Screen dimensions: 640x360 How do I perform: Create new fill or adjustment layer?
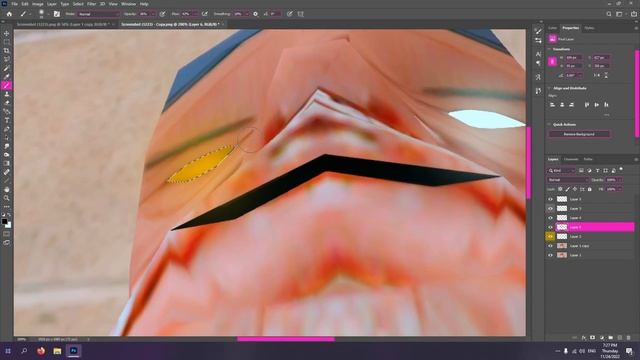[x=602, y=338]
